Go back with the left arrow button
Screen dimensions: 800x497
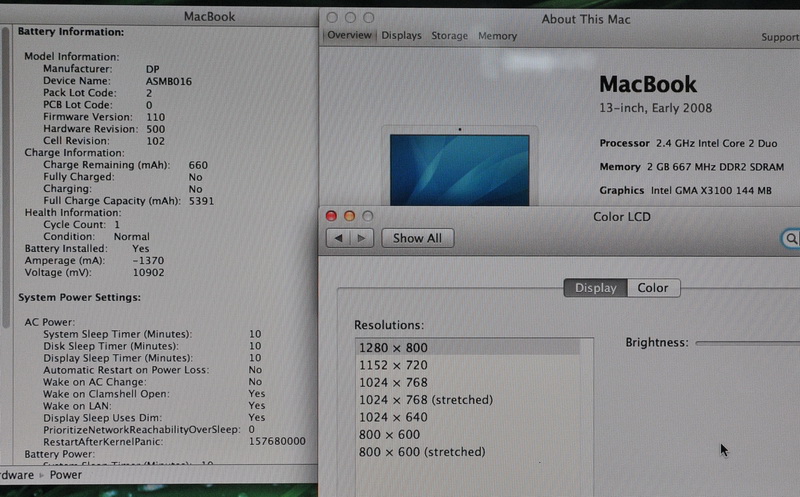click(x=338, y=238)
